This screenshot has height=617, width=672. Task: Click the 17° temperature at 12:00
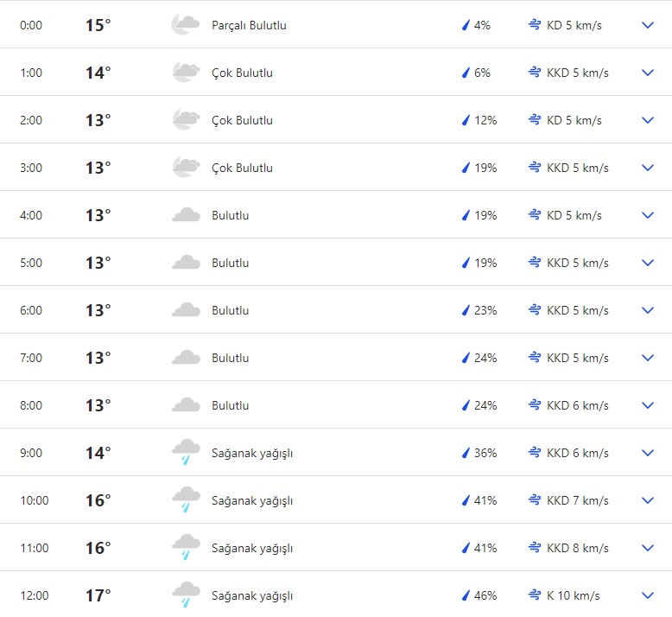(x=98, y=595)
